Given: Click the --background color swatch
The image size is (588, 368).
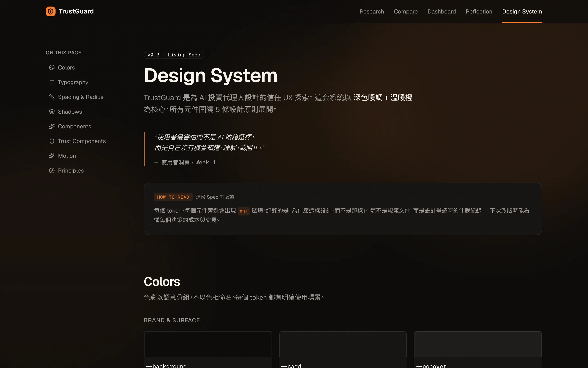Looking at the screenshot, I should click(x=208, y=344).
